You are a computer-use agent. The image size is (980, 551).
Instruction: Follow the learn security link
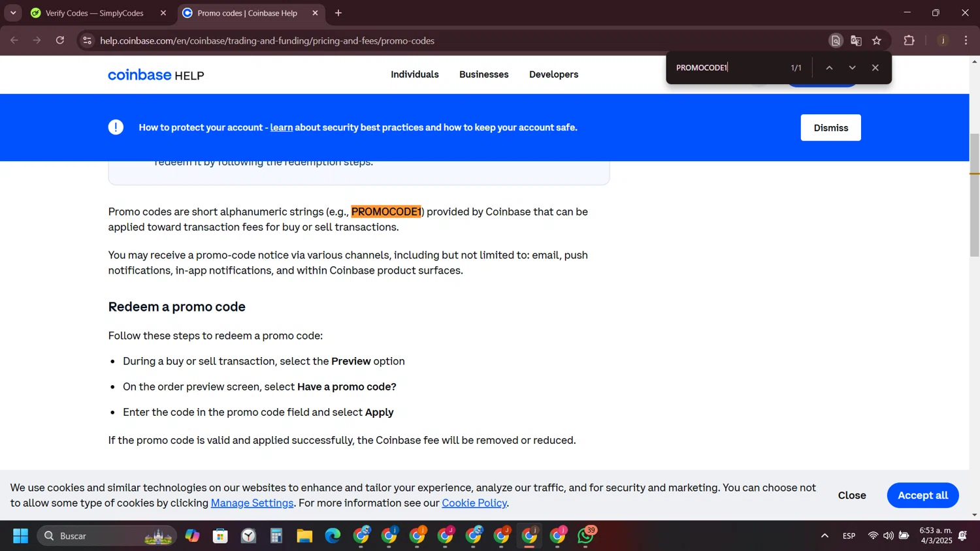[282, 127]
